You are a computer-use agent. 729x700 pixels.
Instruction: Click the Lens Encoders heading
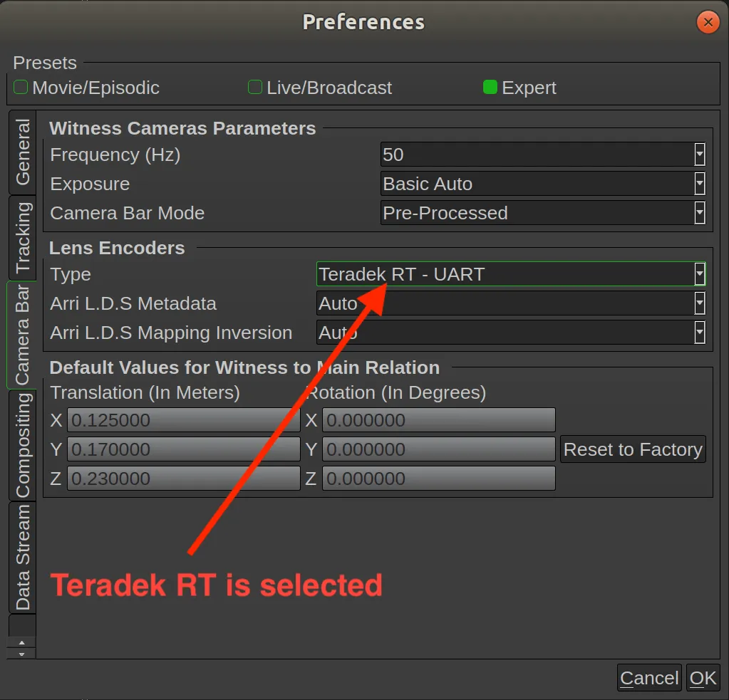coord(117,248)
